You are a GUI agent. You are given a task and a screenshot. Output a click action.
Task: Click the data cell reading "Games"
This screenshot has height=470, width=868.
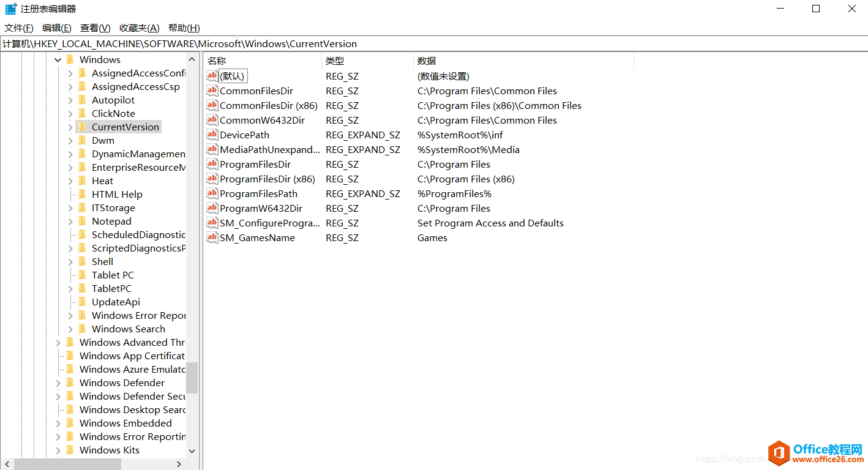[432, 237]
